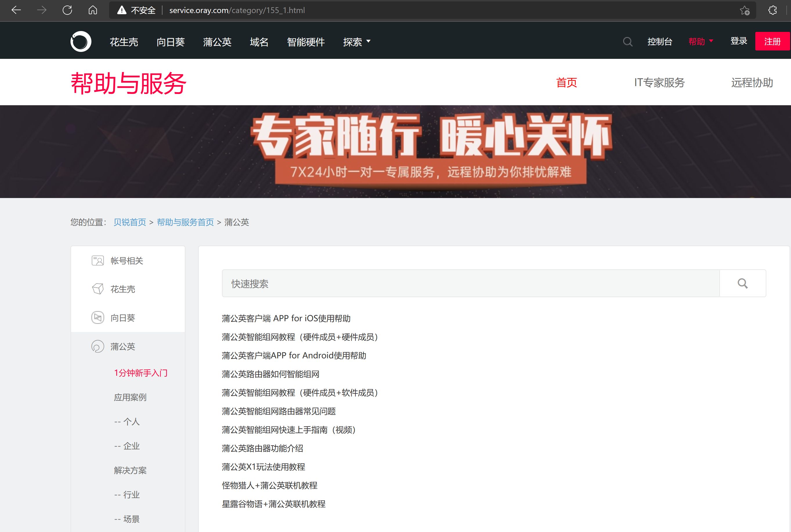The image size is (791, 532).
Task: Click the address bar URL
Action: tap(237, 10)
